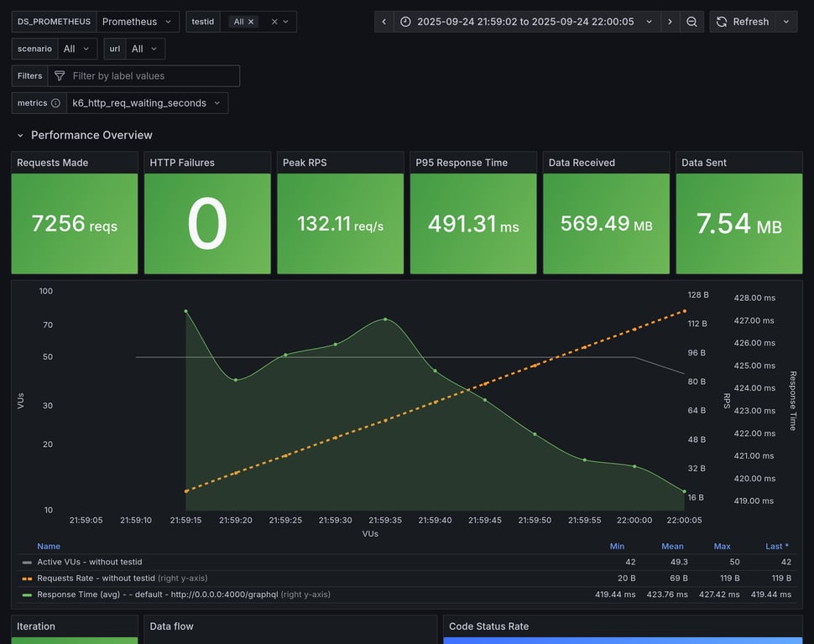Screen dimensions: 814x644
Task: Toggle Requests Rate series in legend
Action: [x=96, y=578]
